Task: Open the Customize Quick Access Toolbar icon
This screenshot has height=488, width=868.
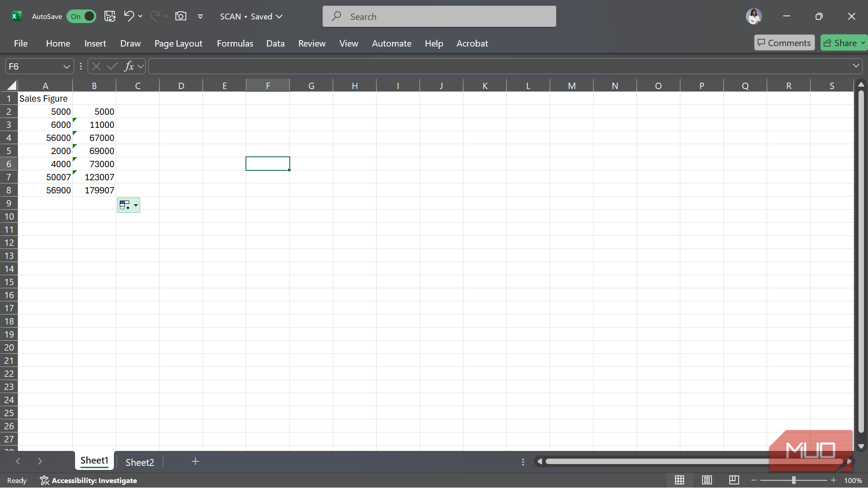Action: pyautogui.click(x=200, y=17)
